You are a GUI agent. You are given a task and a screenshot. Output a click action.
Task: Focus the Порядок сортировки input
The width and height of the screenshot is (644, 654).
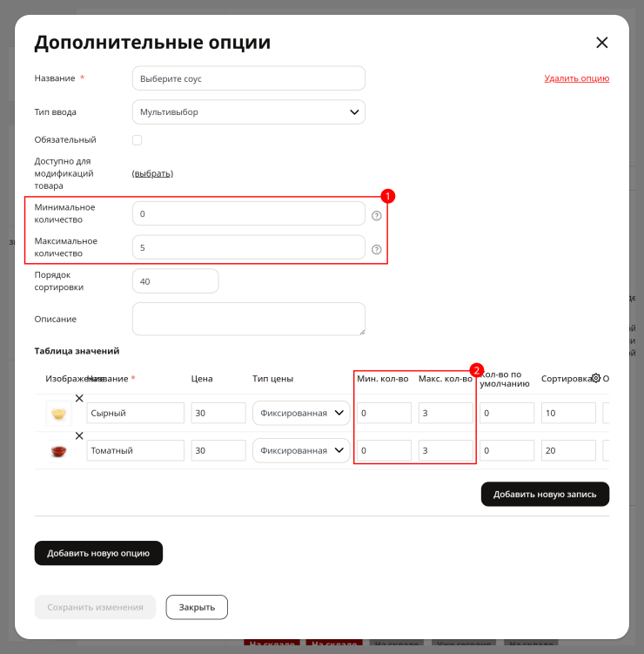pyautogui.click(x=176, y=281)
